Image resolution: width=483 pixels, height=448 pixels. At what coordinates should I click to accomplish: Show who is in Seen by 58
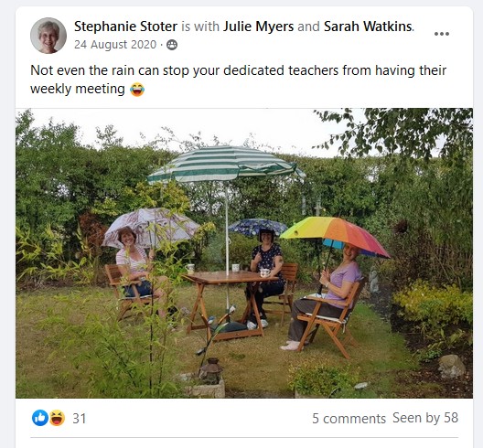[425, 418]
